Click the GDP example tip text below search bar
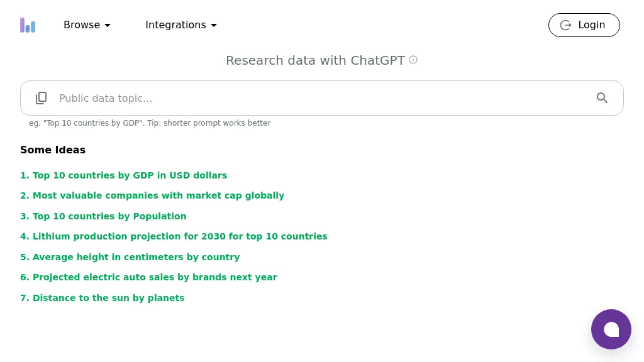Image resolution: width=644 pixels, height=362 pixels. point(150,123)
